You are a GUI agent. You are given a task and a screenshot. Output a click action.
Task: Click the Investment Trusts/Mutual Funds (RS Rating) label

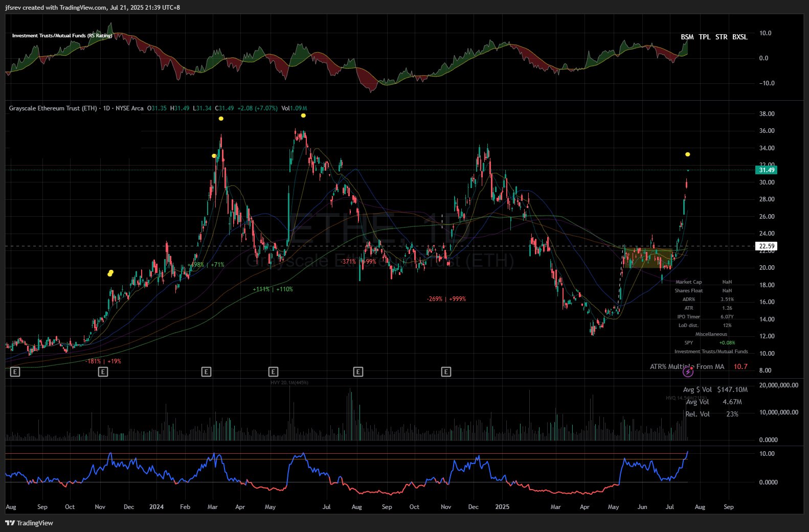coord(62,36)
